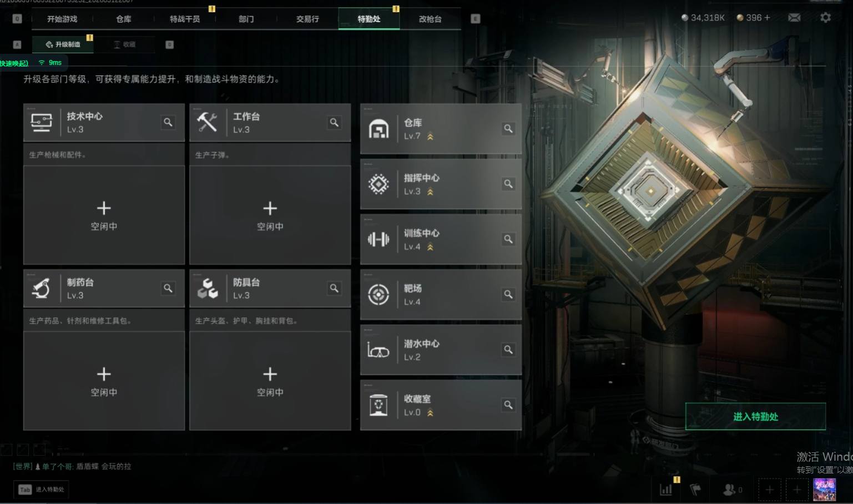This screenshot has width=853, height=504.
Task: Click the flag icon in bottom bar
Action: tap(695, 489)
